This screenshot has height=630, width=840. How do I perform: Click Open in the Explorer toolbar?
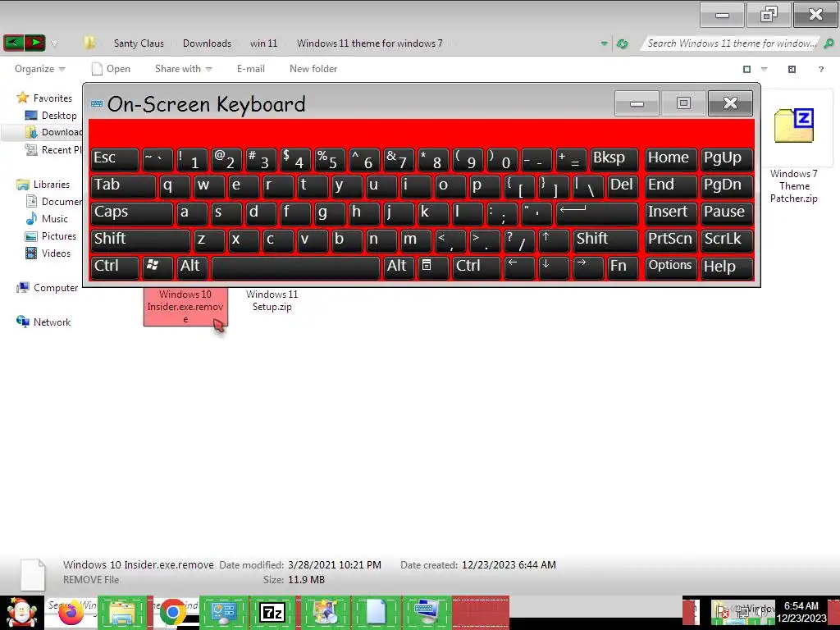[x=111, y=69]
